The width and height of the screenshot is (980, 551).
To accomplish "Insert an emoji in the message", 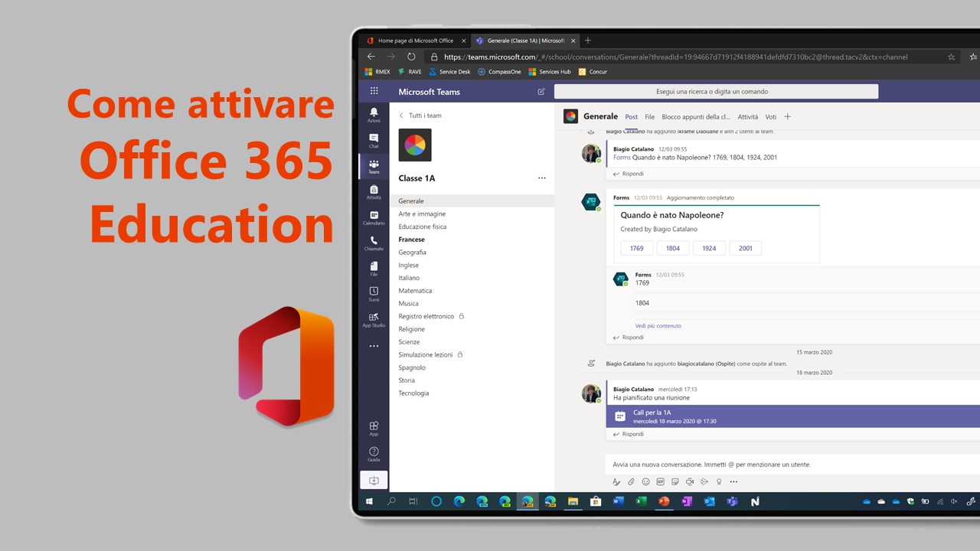I will click(645, 482).
